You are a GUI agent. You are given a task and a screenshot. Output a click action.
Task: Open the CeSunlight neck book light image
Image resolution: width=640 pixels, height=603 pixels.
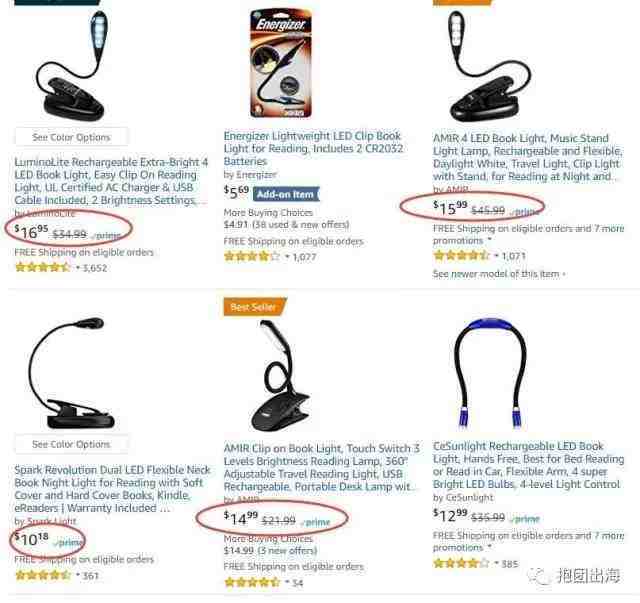point(490,374)
